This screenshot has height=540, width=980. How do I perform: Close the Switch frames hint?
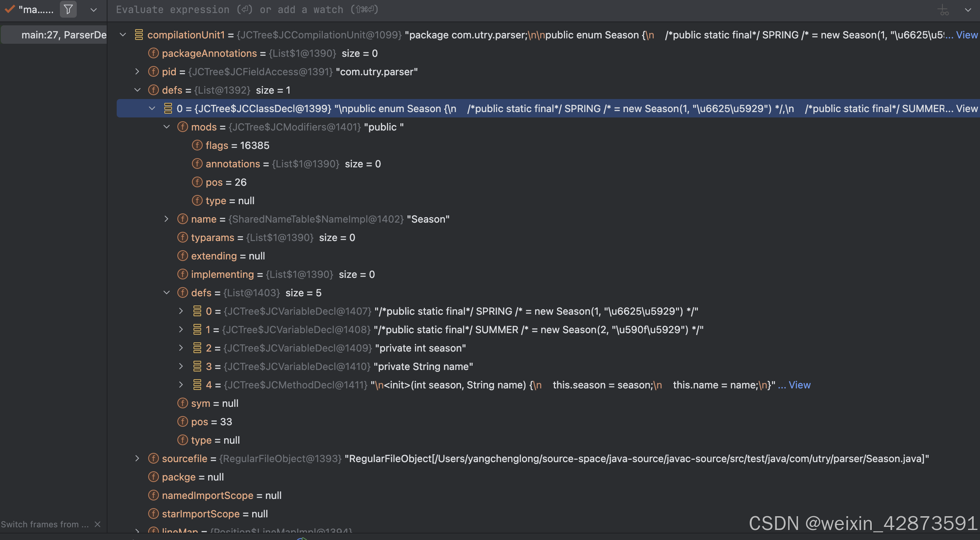tap(98, 524)
